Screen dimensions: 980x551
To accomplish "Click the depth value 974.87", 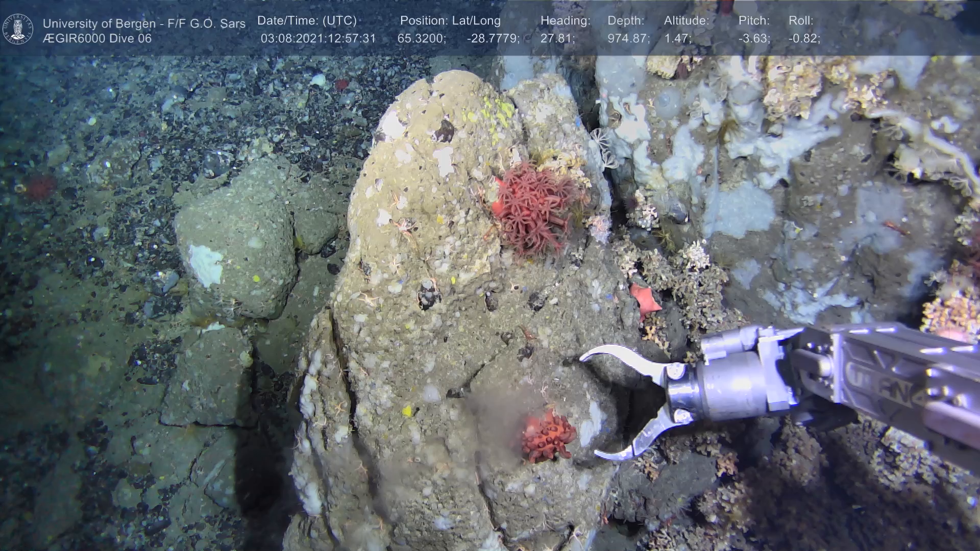I will (x=628, y=39).
